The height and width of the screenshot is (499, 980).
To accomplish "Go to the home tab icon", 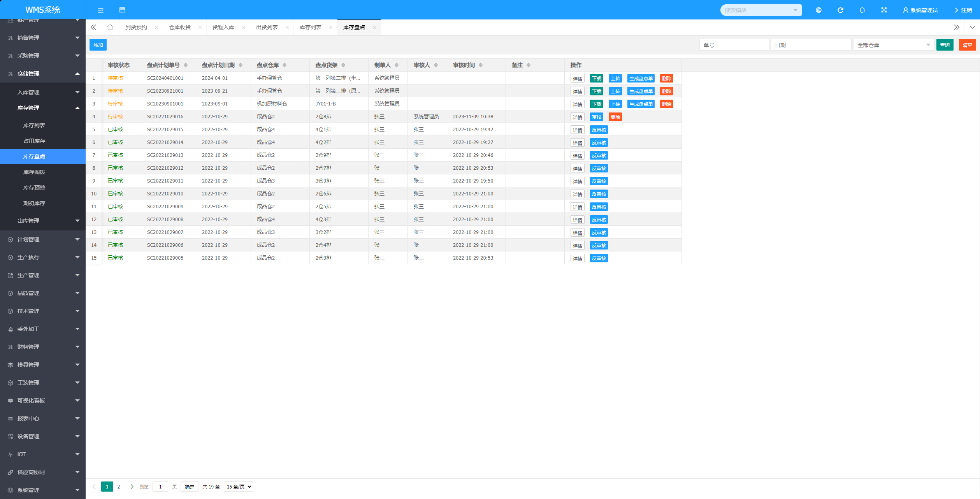I will (110, 27).
